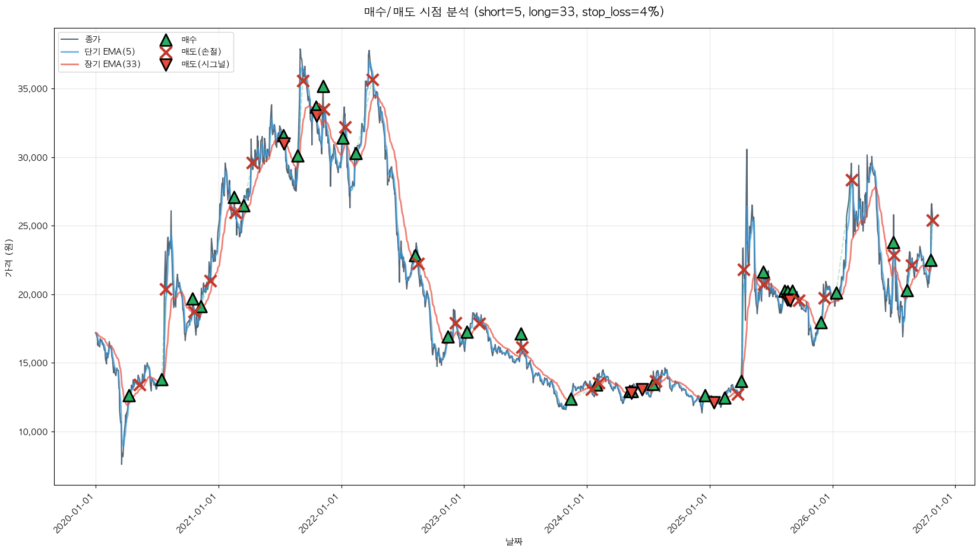The height and width of the screenshot is (552, 980).
Task: Click the 25,000 y-axis tick label
Action: [34, 226]
